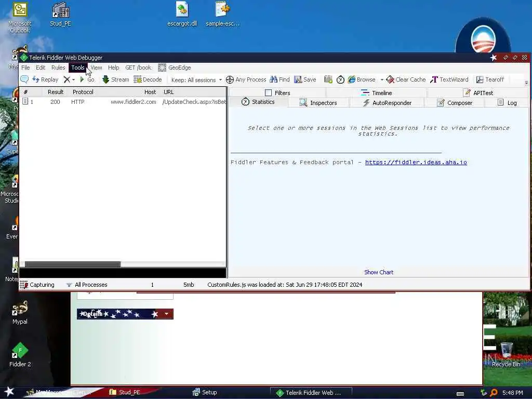Click the Clear Cache button

click(x=406, y=79)
